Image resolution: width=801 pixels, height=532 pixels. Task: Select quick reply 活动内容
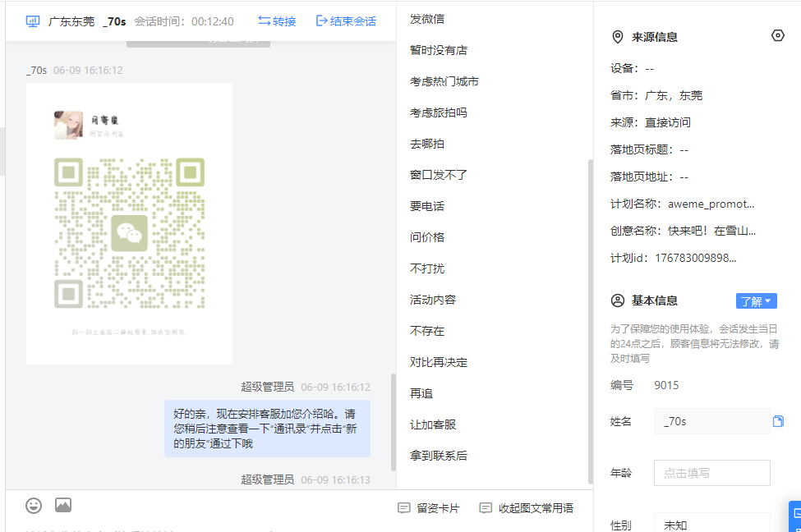click(x=433, y=300)
